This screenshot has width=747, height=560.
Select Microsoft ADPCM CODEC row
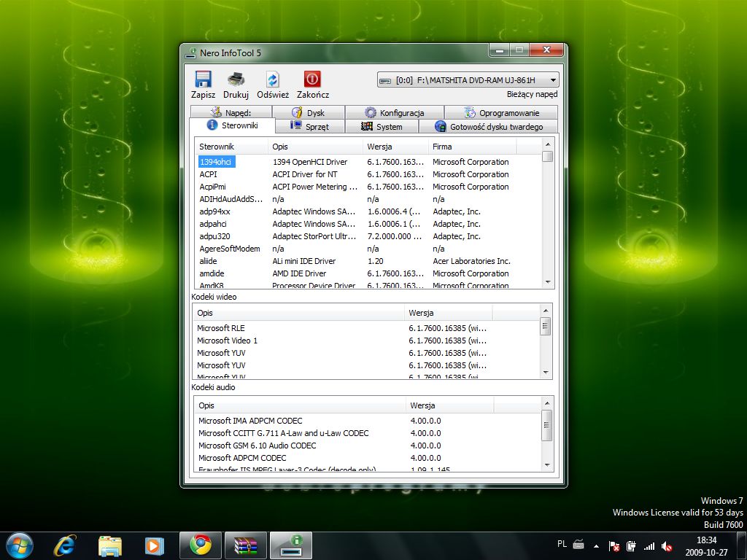click(x=368, y=458)
